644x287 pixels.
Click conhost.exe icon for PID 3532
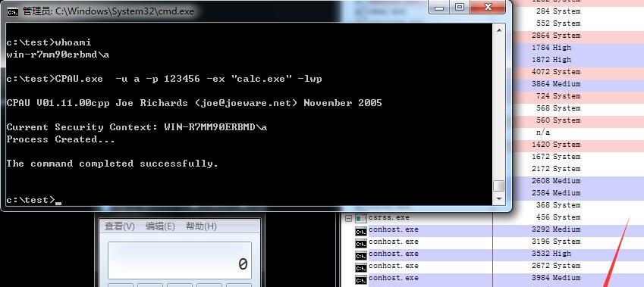(x=360, y=256)
